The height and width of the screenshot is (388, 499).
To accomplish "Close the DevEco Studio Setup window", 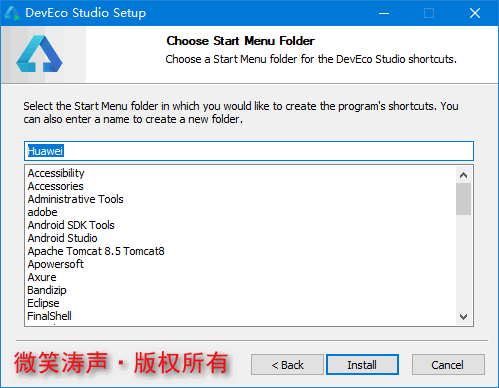I will coord(475,13).
